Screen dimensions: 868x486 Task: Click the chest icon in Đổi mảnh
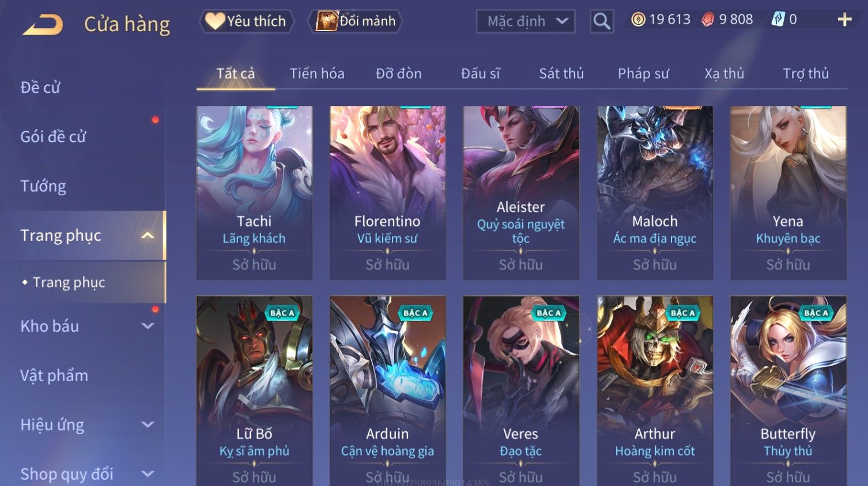(x=327, y=21)
